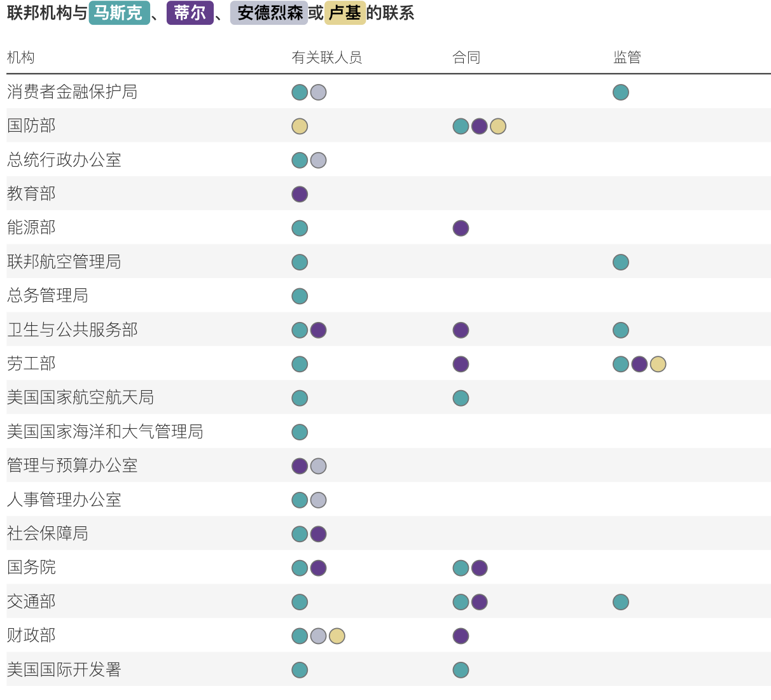Select teal 合同 dot for 国务院
771x700 pixels.
tap(461, 568)
